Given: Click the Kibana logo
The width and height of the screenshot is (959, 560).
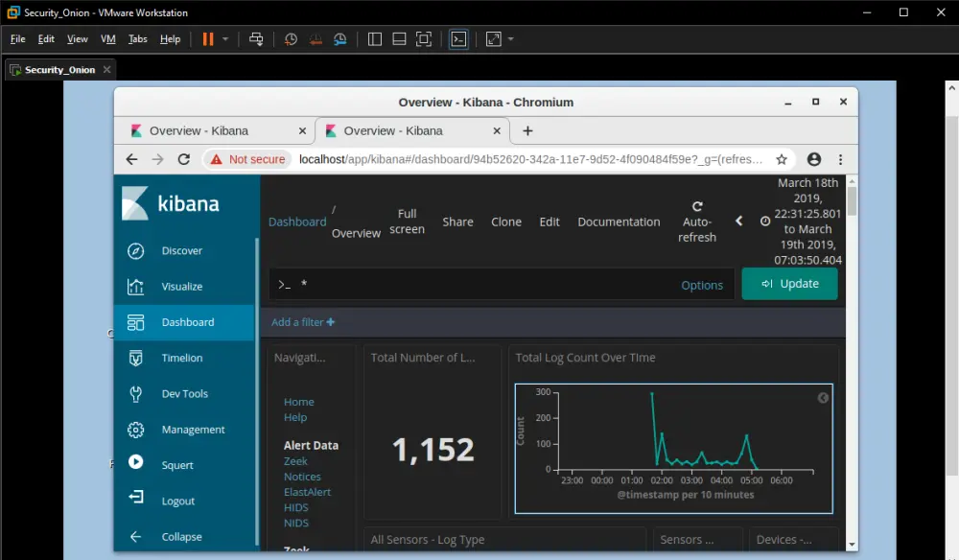Looking at the screenshot, I should pos(171,203).
